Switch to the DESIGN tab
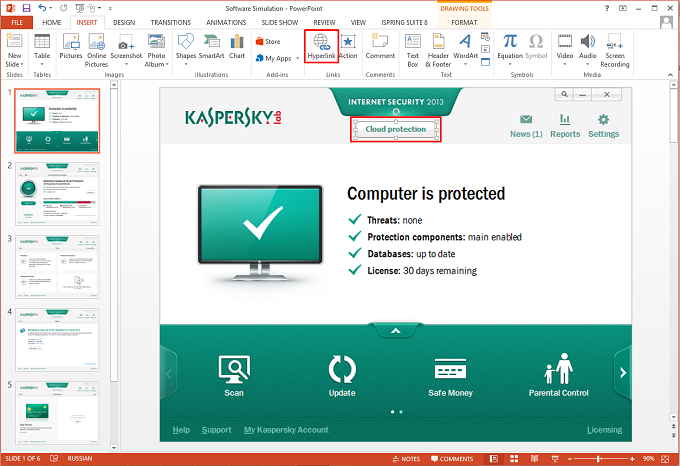This screenshot has width=680, height=466. coord(124,23)
